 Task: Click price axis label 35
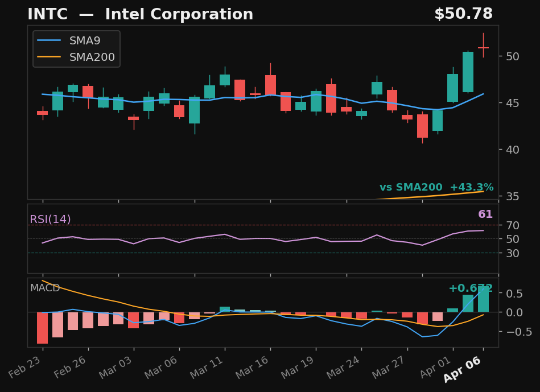513,197
